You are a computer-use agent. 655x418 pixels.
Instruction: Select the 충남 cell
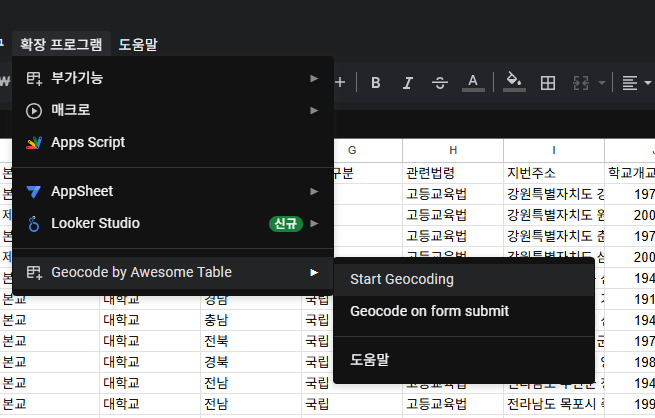pos(251,320)
